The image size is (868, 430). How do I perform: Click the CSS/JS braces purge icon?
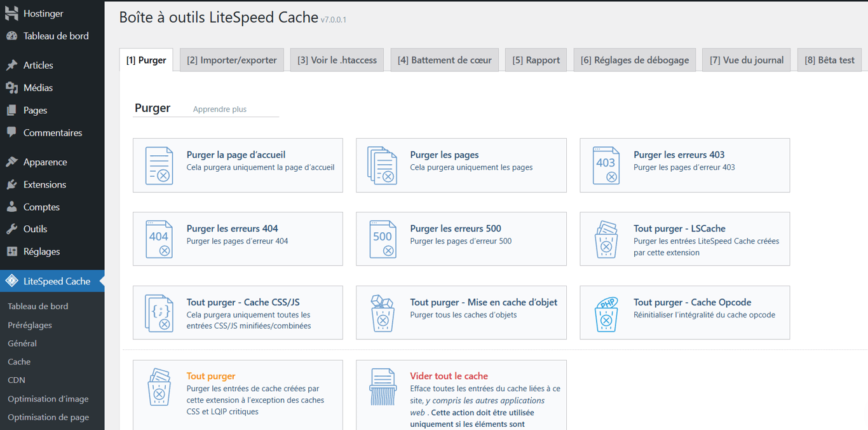159,312
